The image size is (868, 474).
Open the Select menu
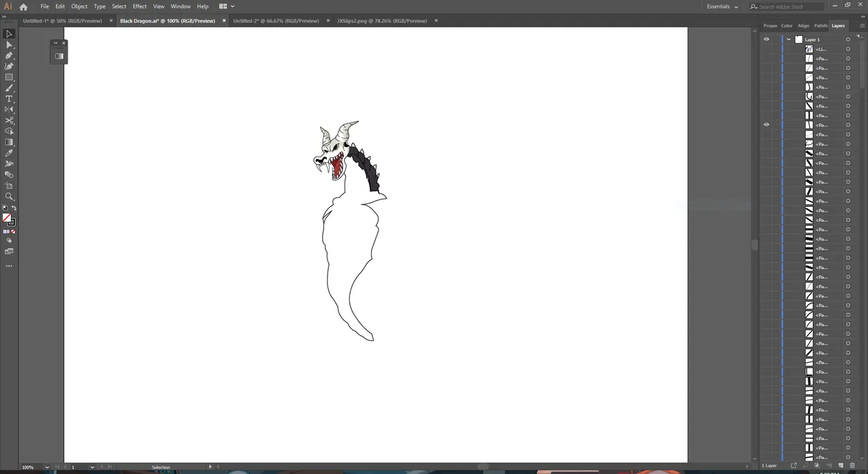(119, 7)
